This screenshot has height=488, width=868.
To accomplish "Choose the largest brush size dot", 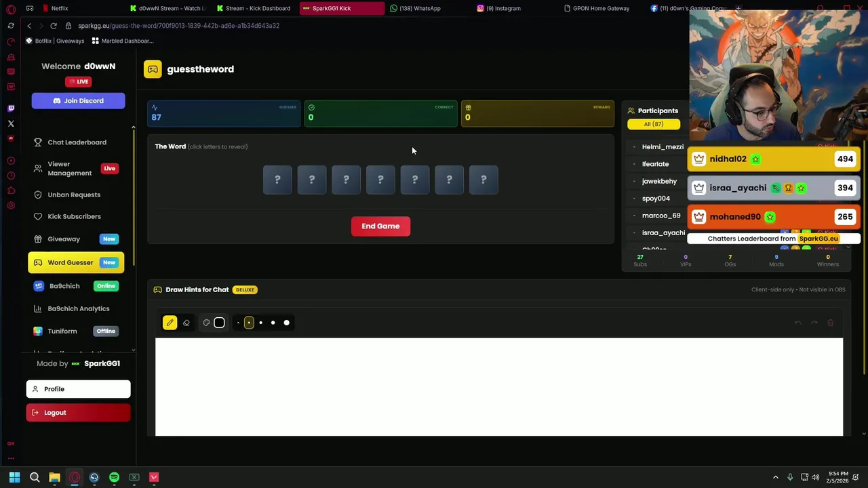I will point(286,323).
